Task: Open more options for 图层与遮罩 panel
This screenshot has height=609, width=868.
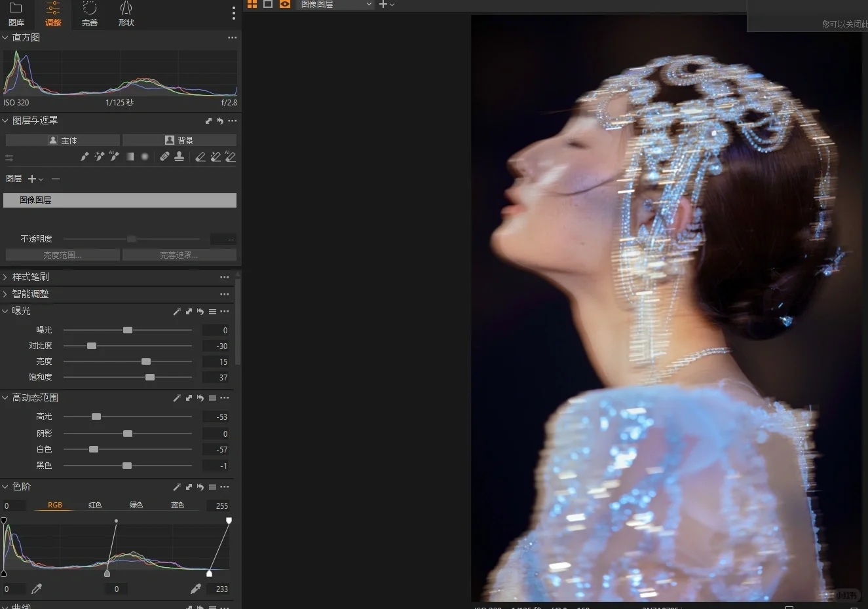Action: [x=232, y=120]
